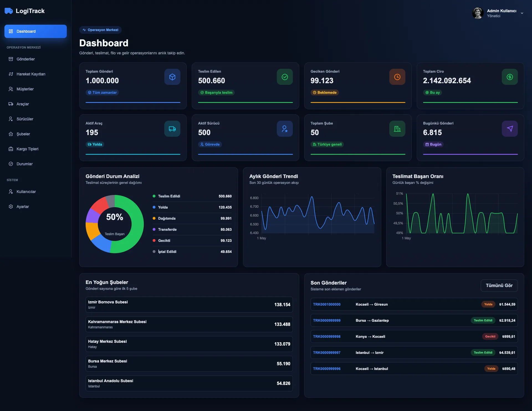Click the Durumlar check-circle icon

tap(11, 164)
